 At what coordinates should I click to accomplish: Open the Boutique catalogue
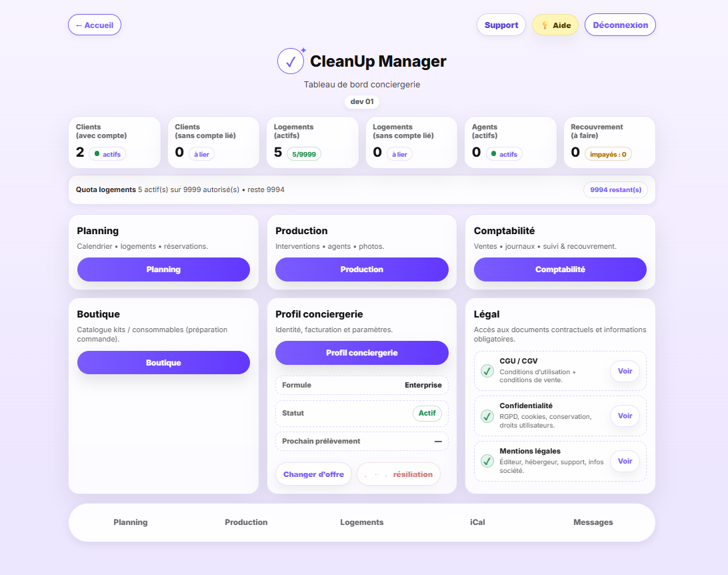click(x=163, y=362)
